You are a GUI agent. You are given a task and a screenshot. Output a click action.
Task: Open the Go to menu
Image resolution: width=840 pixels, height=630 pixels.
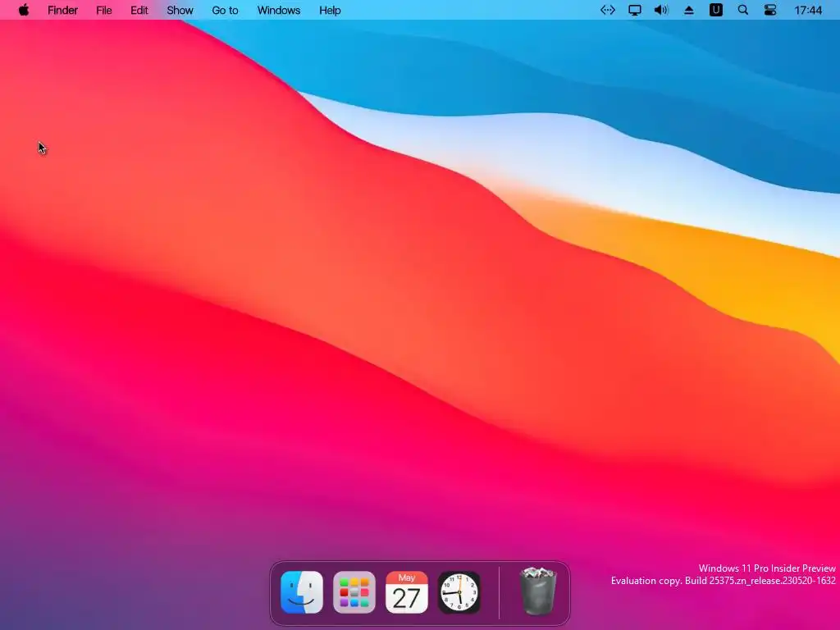point(225,10)
